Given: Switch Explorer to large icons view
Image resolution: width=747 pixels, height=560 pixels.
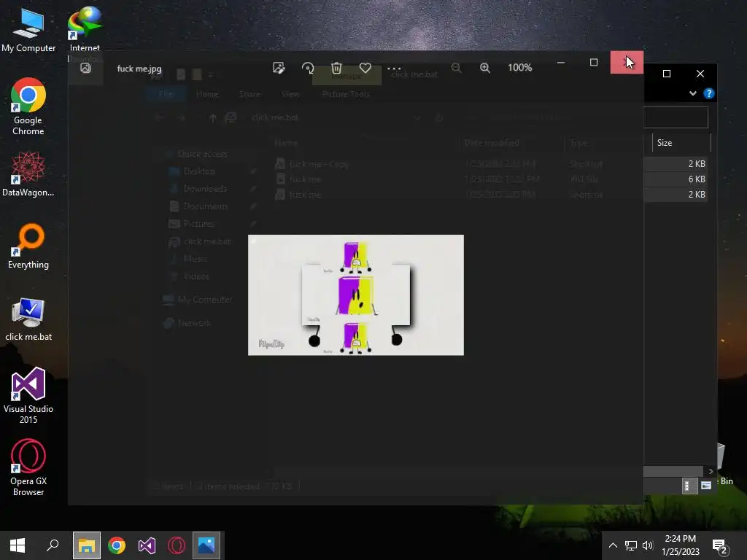Looking at the screenshot, I should pos(706,486).
